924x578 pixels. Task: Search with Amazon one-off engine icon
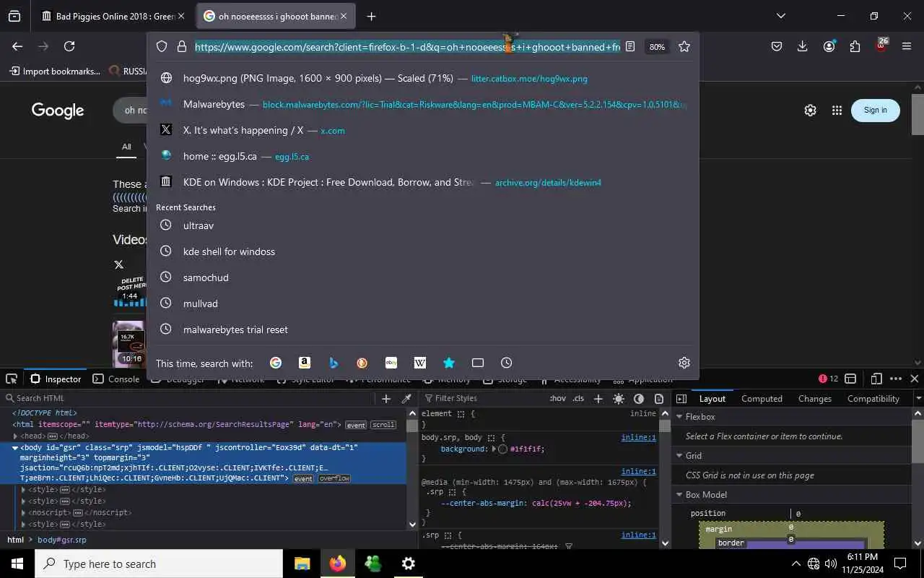pyautogui.click(x=305, y=363)
